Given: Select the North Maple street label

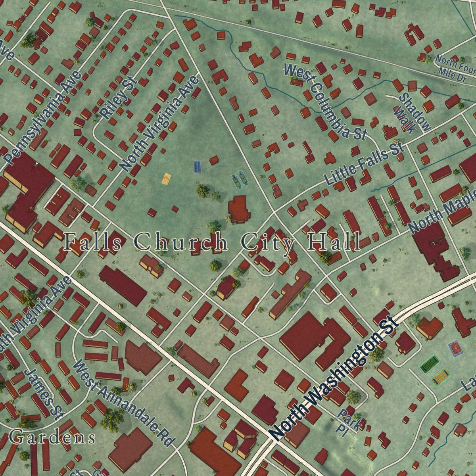Looking at the screenshot, I should (x=442, y=211).
